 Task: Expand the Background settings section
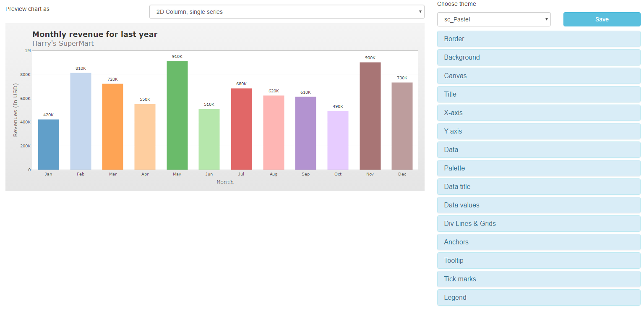(x=538, y=57)
